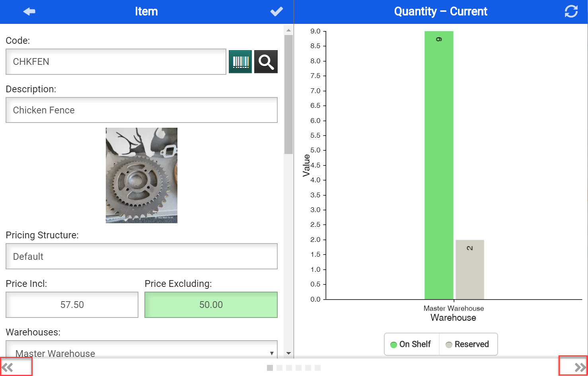The width and height of the screenshot is (588, 376).
Task: Go to the next panel with double-right chevron
Action: [580, 367]
